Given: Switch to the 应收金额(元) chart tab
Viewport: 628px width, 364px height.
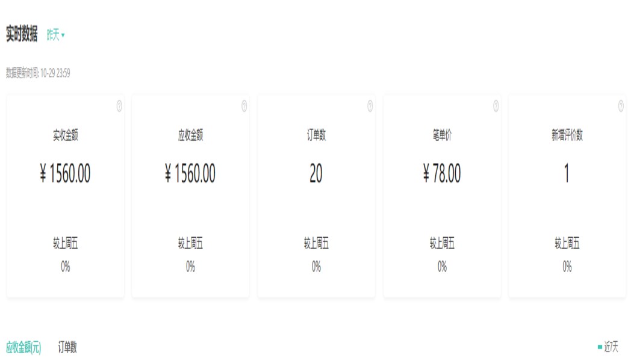Looking at the screenshot, I should pyautogui.click(x=23, y=347).
